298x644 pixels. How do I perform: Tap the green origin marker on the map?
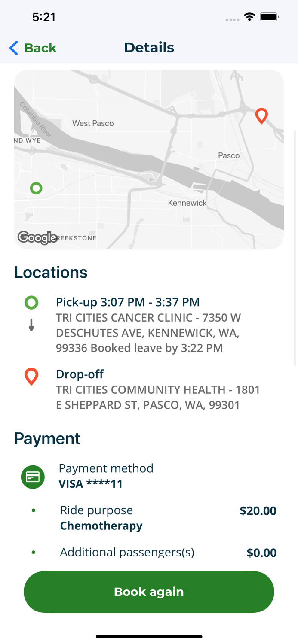point(36,188)
